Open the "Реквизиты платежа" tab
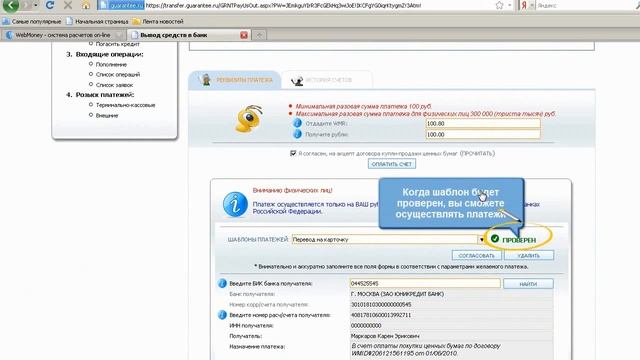 (235, 80)
